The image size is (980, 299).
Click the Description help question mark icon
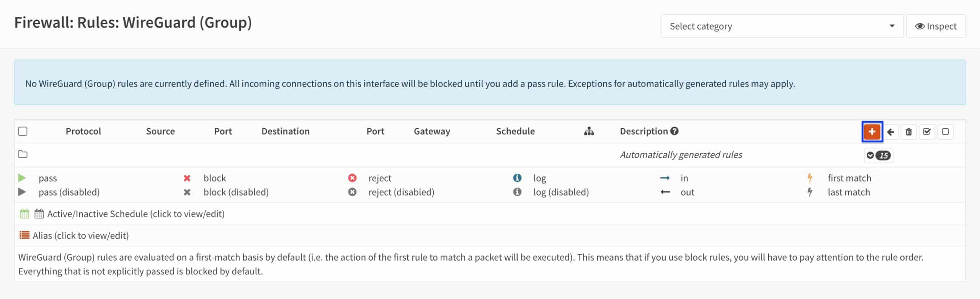pos(675,131)
